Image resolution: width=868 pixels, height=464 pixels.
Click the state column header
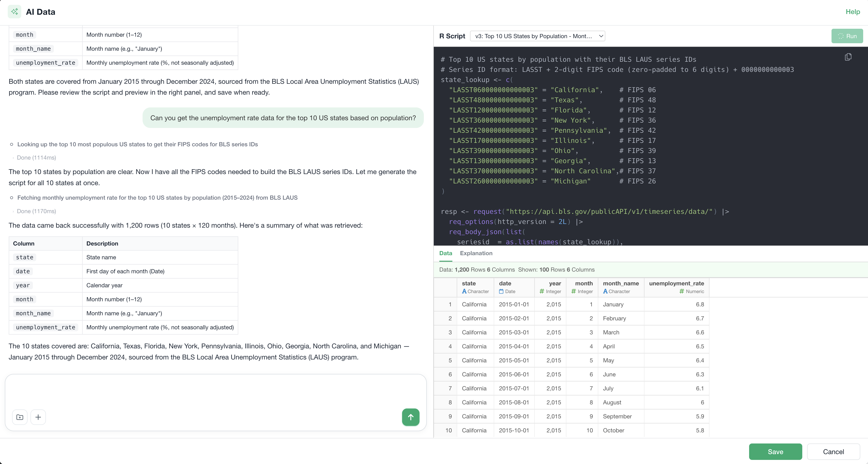pos(475,287)
